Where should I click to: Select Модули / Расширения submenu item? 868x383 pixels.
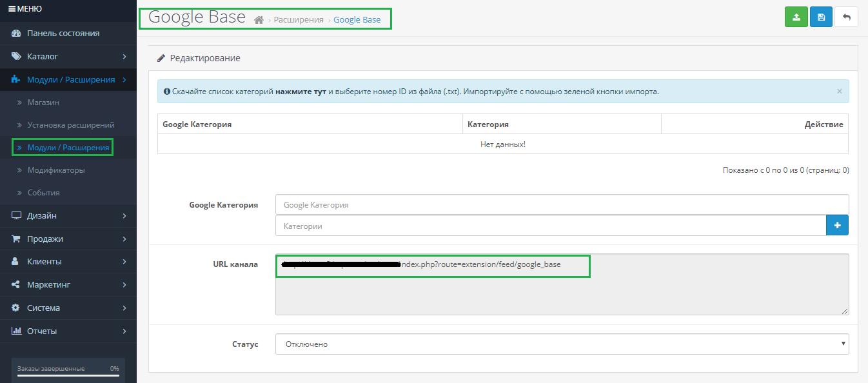[68, 147]
